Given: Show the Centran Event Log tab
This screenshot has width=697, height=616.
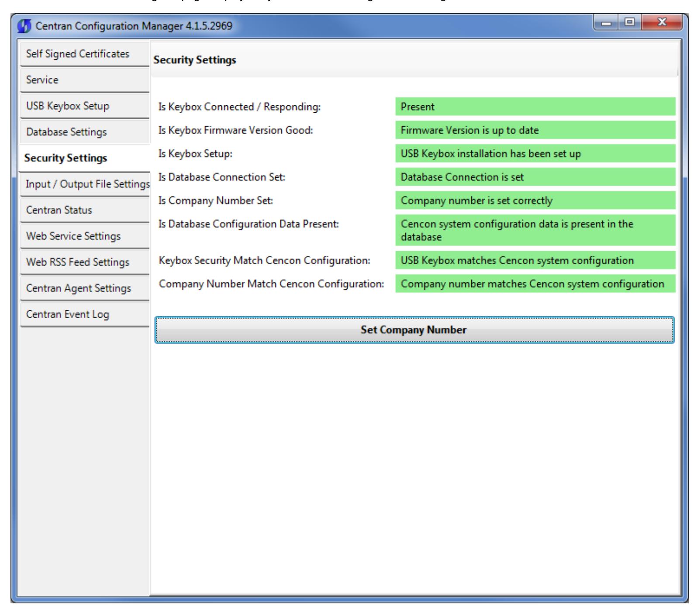Looking at the screenshot, I should pos(85,314).
